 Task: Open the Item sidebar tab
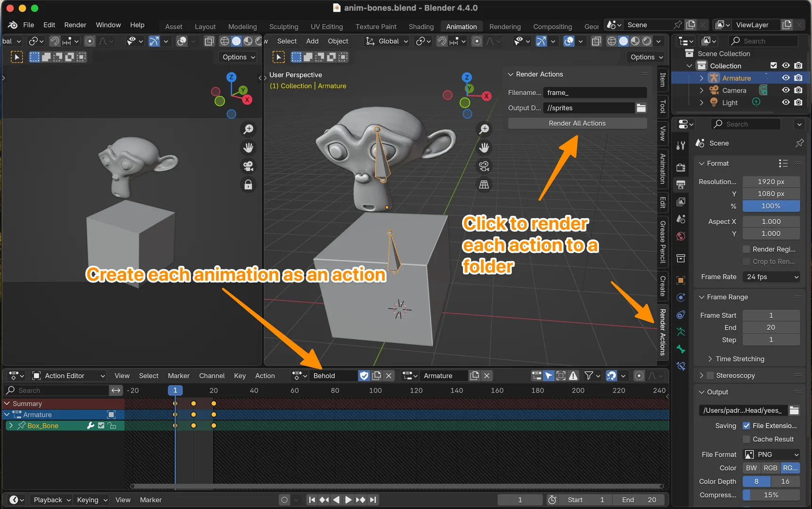click(663, 80)
